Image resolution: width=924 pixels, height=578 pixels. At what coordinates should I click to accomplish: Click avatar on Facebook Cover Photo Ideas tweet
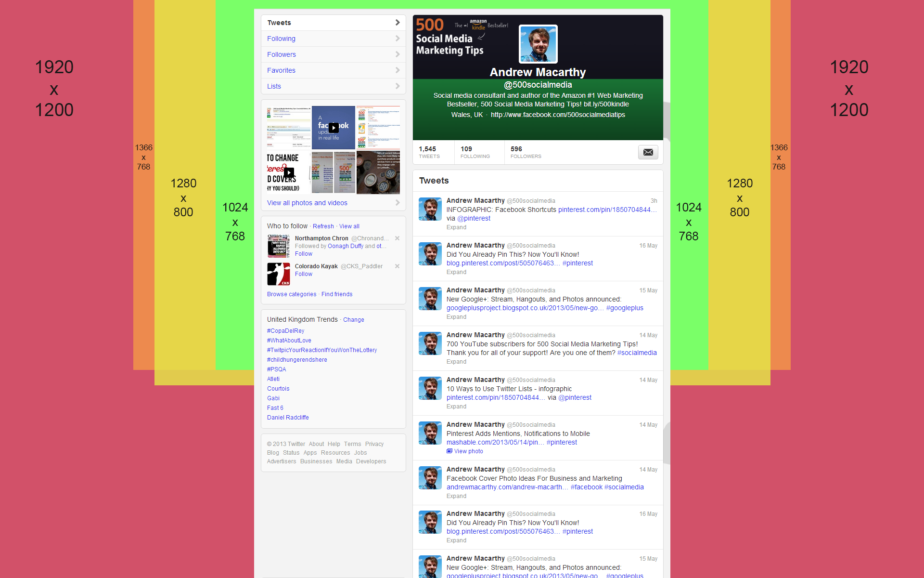pyautogui.click(x=430, y=478)
